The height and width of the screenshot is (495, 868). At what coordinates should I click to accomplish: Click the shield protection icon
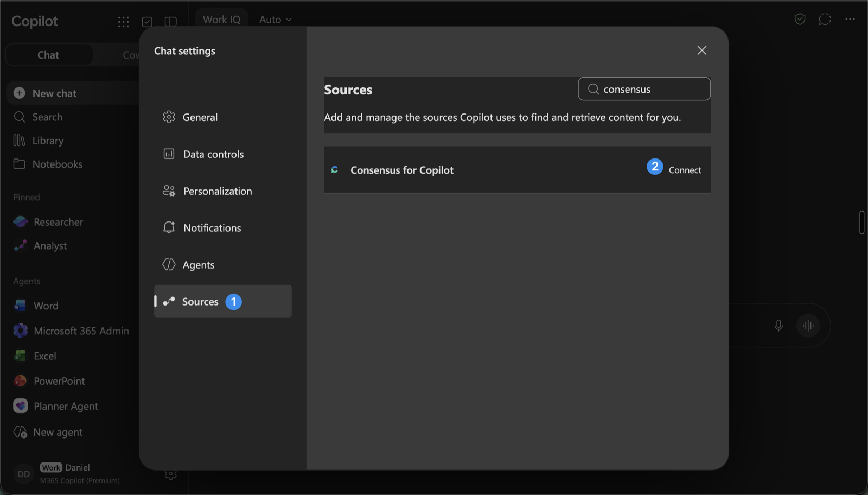pos(800,19)
